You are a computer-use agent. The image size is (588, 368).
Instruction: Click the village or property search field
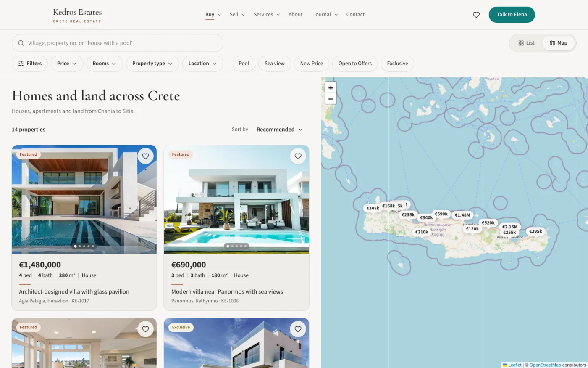pyautogui.click(x=118, y=43)
